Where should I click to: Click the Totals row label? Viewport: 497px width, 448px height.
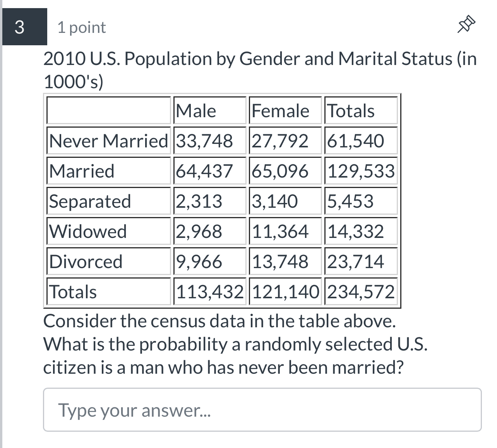[x=72, y=292]
